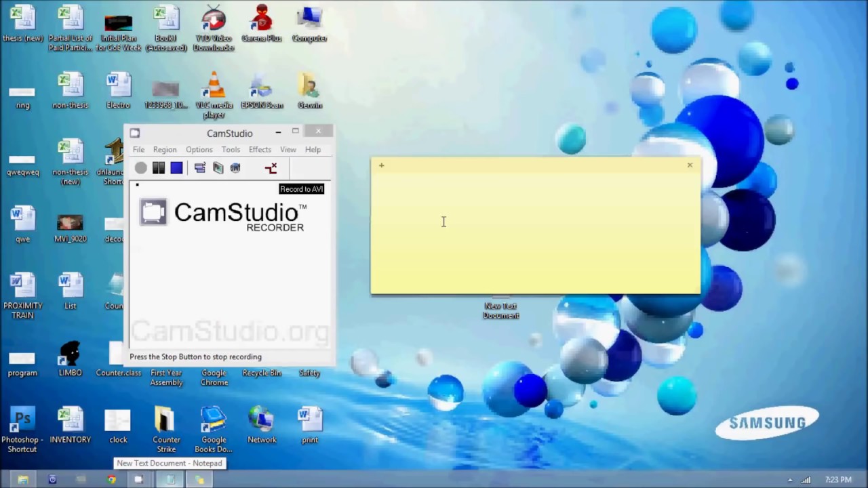Add a new sticky note with plus button
The width and height of the screenshot is (868, 488).
(382, 165)
